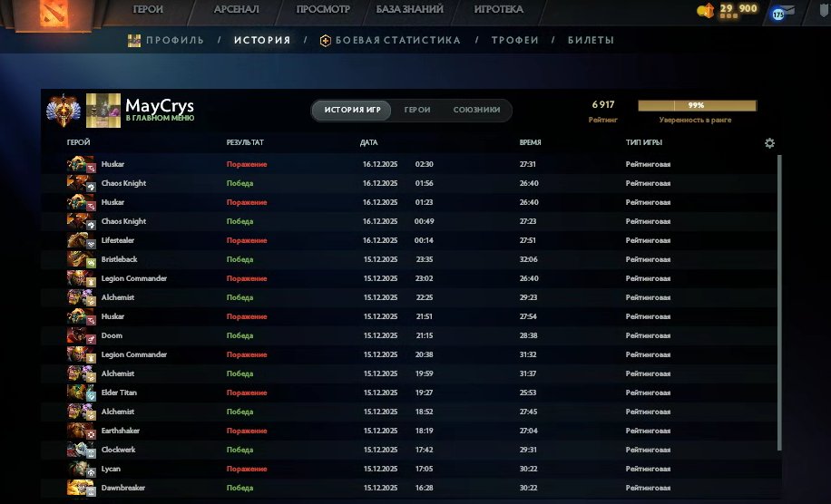Switch to the ИСТОРИЯ tab

(262, 40)
